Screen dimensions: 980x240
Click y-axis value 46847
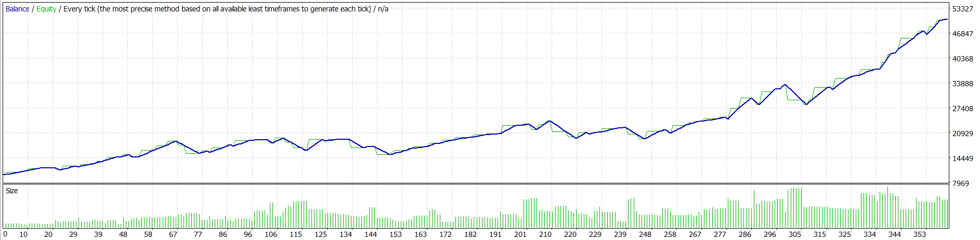[963, 34]
